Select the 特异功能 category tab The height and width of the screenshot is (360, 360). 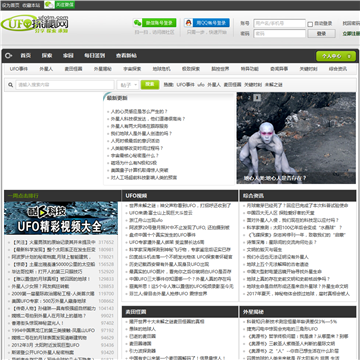point(250,69)
